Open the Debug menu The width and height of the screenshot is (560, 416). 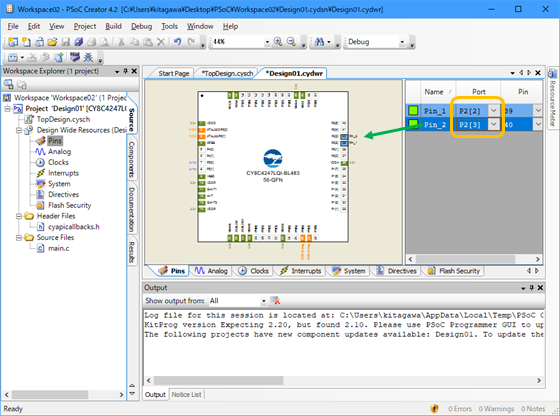141,26
